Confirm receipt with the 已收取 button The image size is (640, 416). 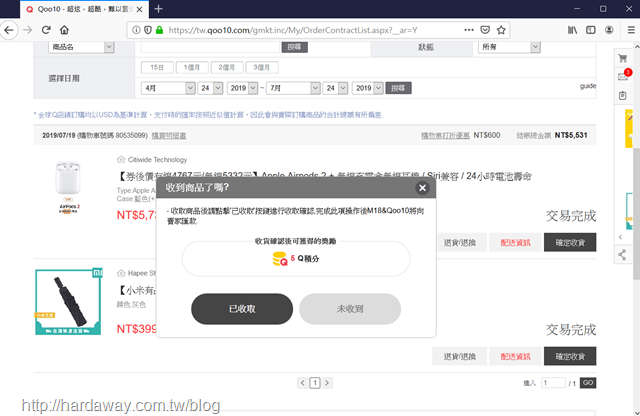(x=242, y=309)
